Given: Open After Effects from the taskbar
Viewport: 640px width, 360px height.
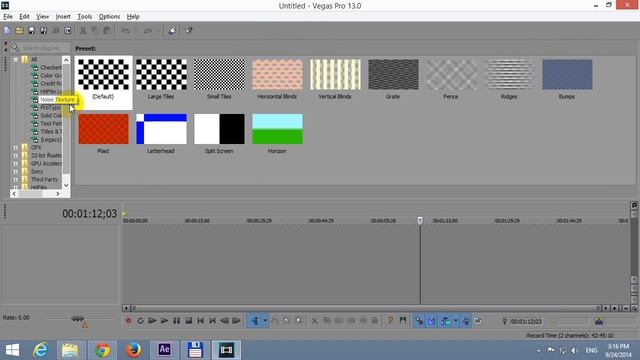Looking at the screenshot, I should [164, 350].
